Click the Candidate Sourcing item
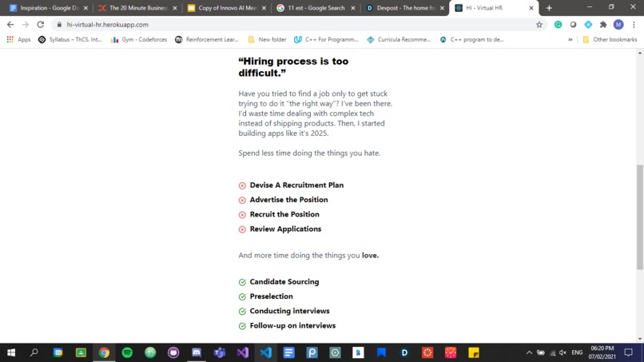644x362 pixels. click(x=284, y=282)
